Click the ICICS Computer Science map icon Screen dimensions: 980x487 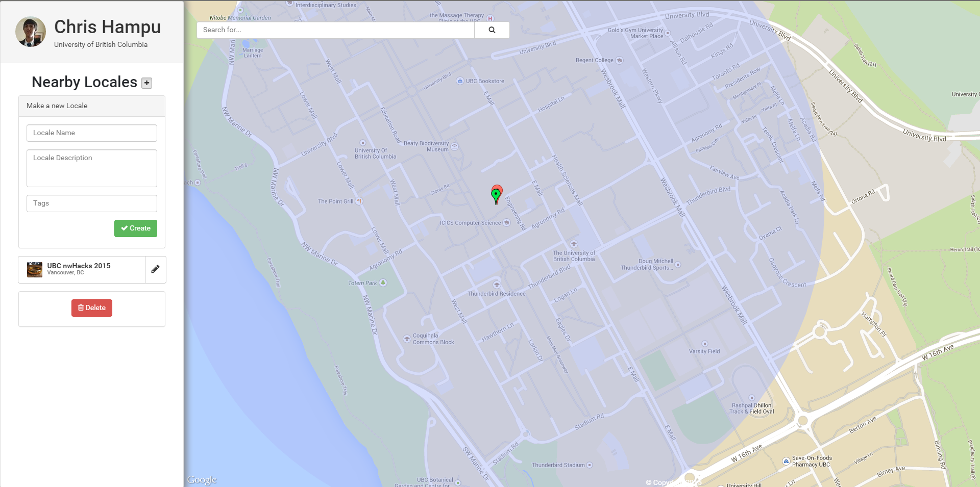point(506,223)
